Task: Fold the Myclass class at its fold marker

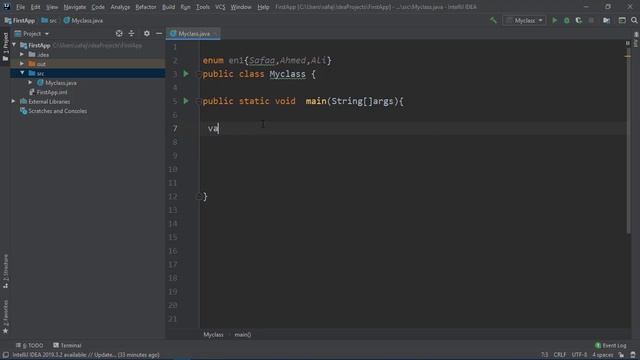Action: [x=198, y=74]
